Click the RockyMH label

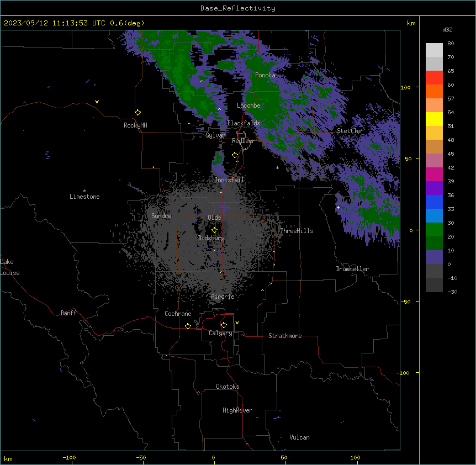(x=135, y=125)
